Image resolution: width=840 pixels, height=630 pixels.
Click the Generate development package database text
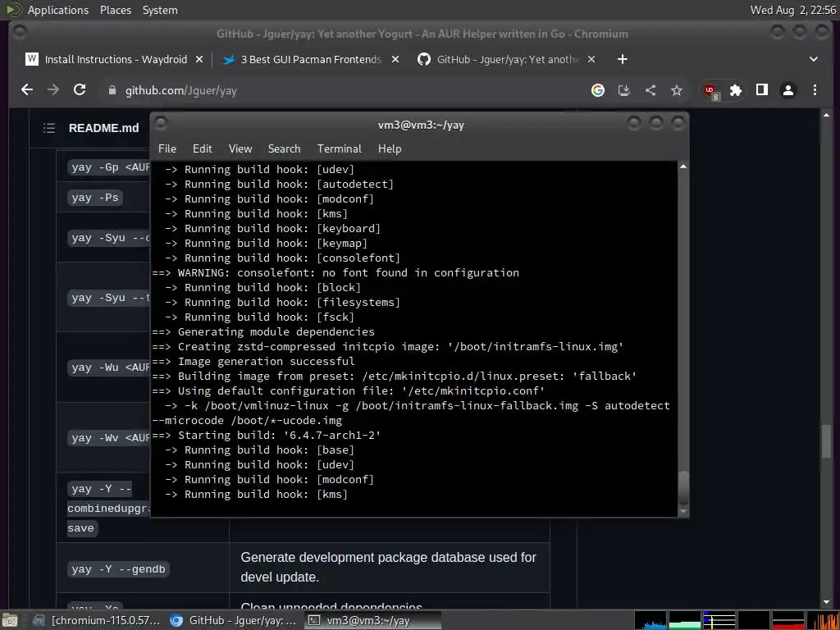tap(388, 568)
